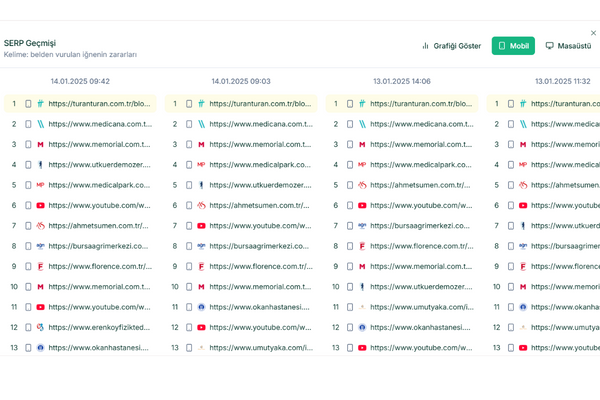Click bookmark-shaped icon beside rank 5 ahmetsumen, 14:06 column
This screenshot has width=600, height=400.
pos(350,185)
